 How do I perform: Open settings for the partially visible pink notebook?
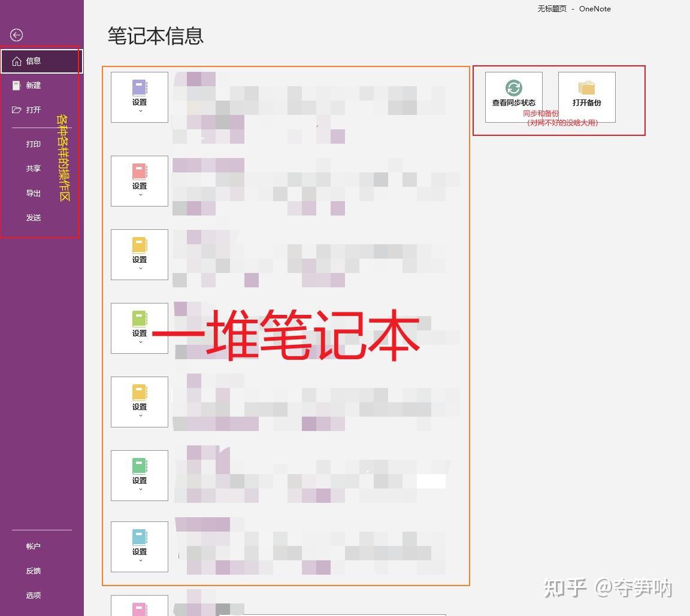point(140,606)
